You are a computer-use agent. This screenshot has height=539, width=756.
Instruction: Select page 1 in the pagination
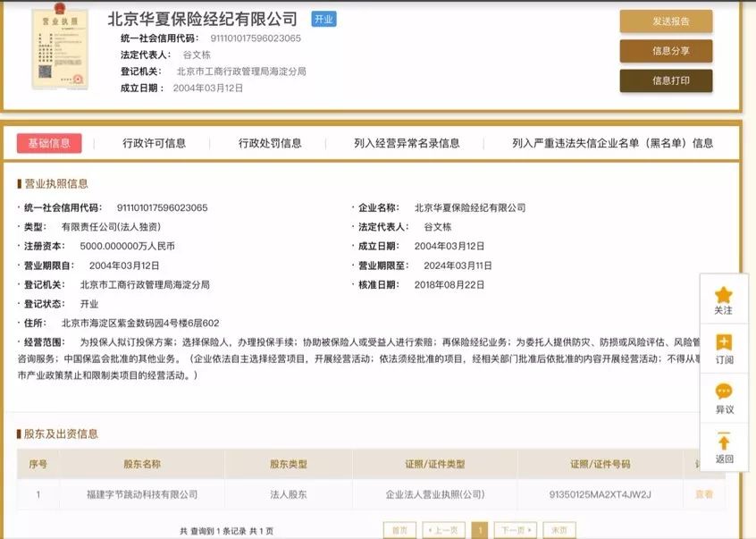pyautogui.click(x=479, y=530)
